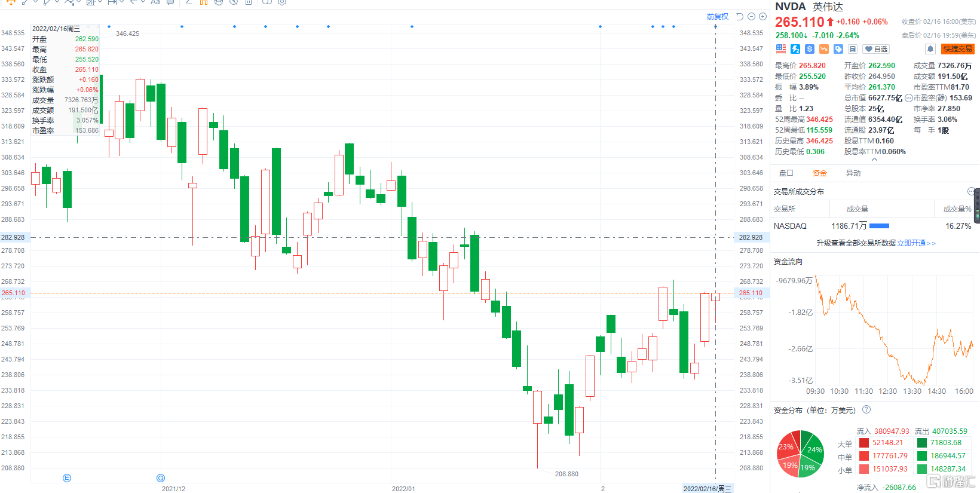980x493 pixels.
Task: Open 快捷交易 quick trade
Action: 957,49
